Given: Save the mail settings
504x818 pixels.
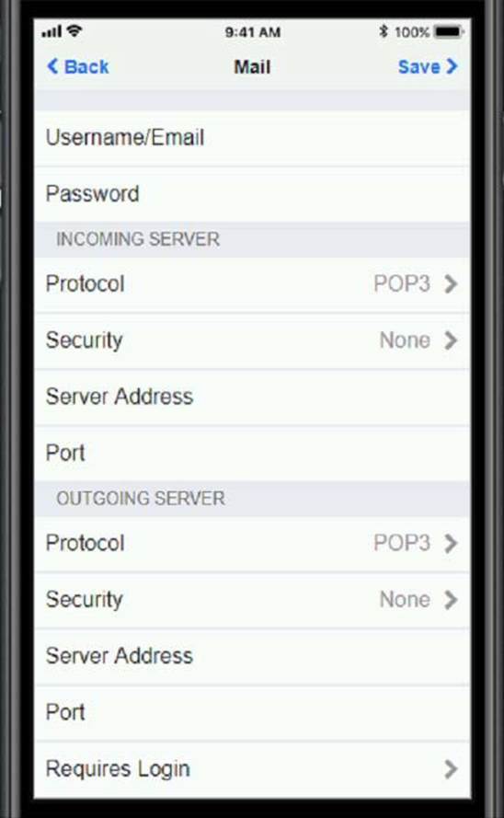Looking at the screenshot, I should 428,66.
